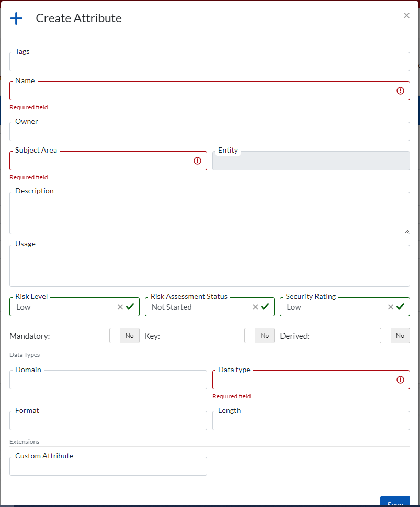420x507 pixels.
Task: Open the Risk Level dropdown
Action: coord(63,307)
